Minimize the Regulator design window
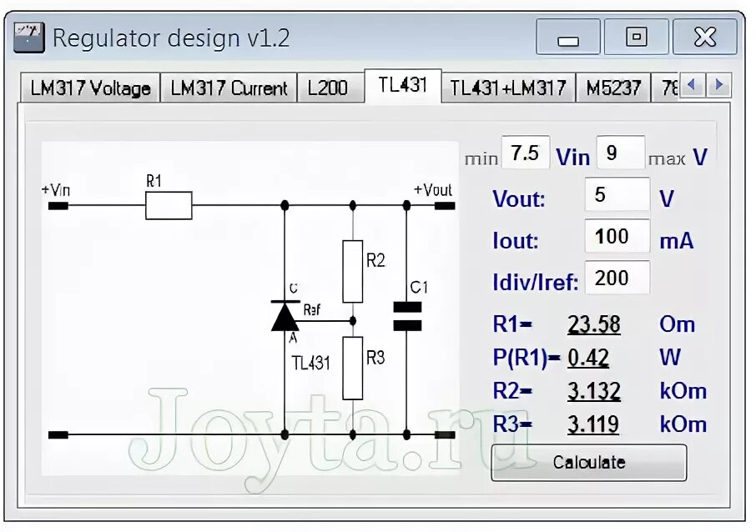This screenshot has width=756, height=532. point(568,37)
